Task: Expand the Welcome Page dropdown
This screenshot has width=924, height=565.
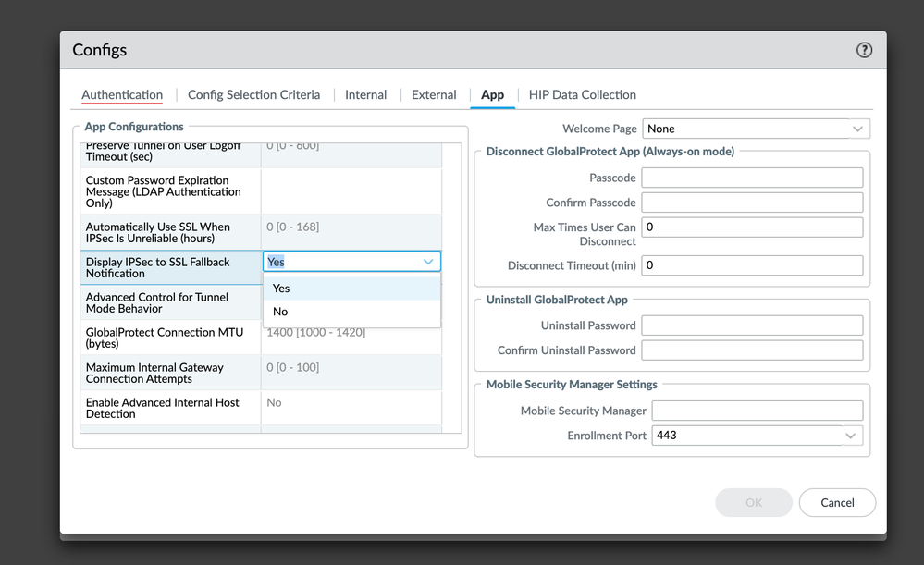Action: (x=856, y=129)
